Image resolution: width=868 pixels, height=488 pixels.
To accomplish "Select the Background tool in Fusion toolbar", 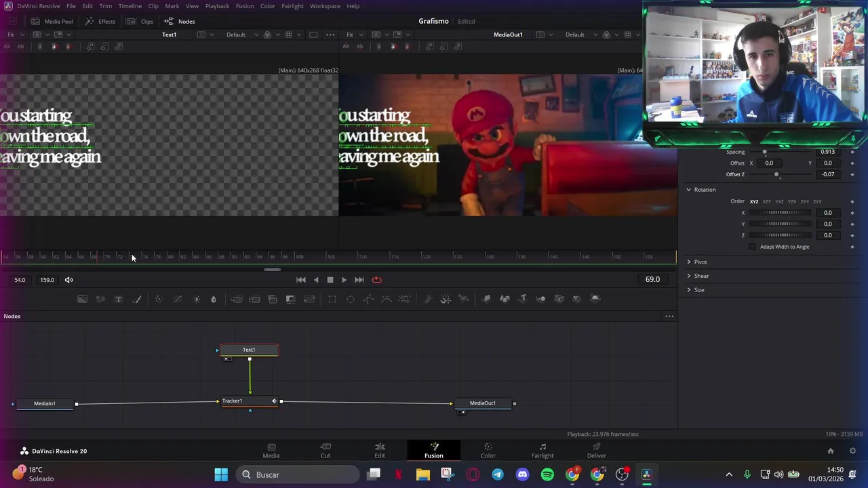I will pos(82,299).
